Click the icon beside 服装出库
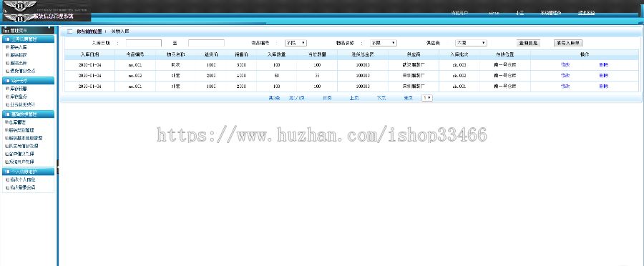644x266 pixels. [x=7, y=63]
